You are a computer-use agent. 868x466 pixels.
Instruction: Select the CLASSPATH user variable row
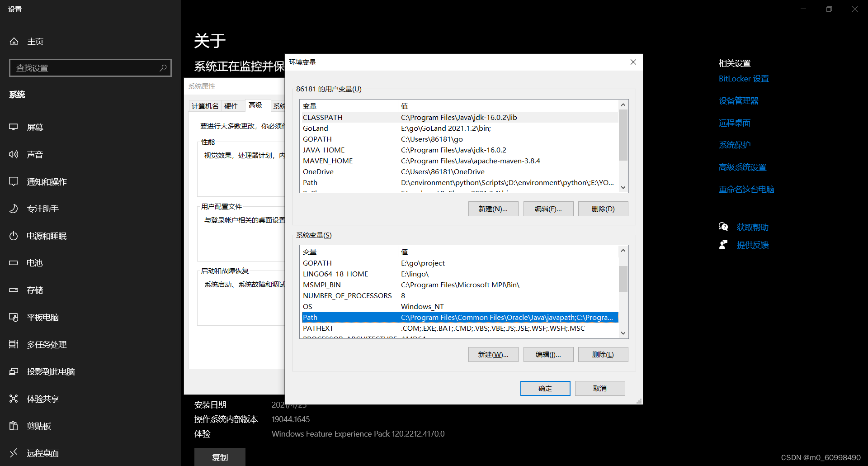coord(459,117)
